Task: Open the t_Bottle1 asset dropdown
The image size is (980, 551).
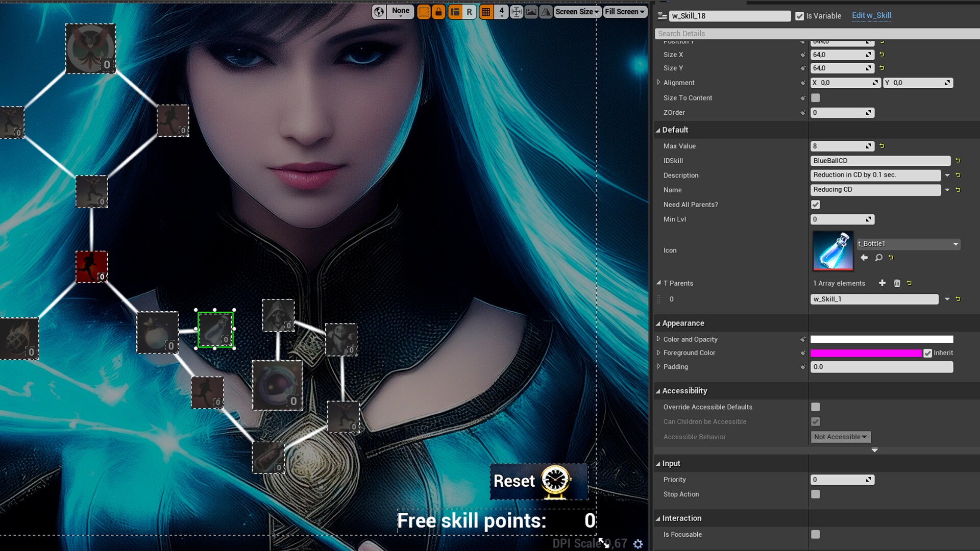Action: click(x=955, y=244)
